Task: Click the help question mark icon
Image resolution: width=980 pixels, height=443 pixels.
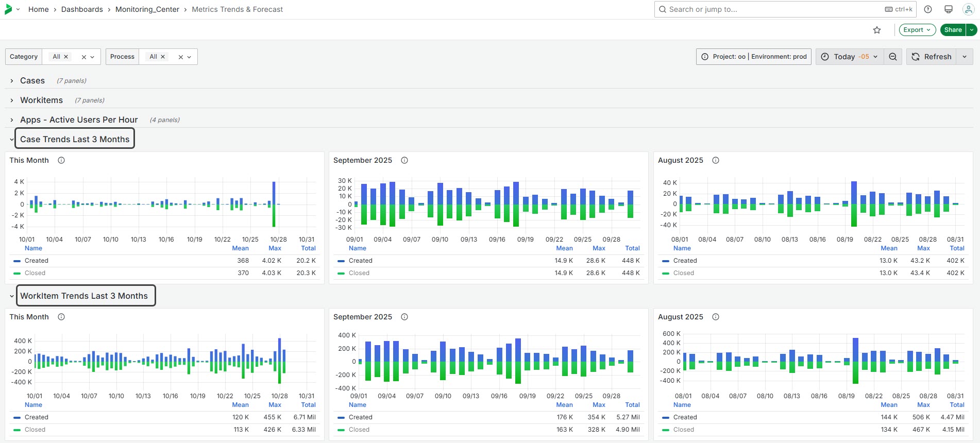Action: (x=928, y=9)
